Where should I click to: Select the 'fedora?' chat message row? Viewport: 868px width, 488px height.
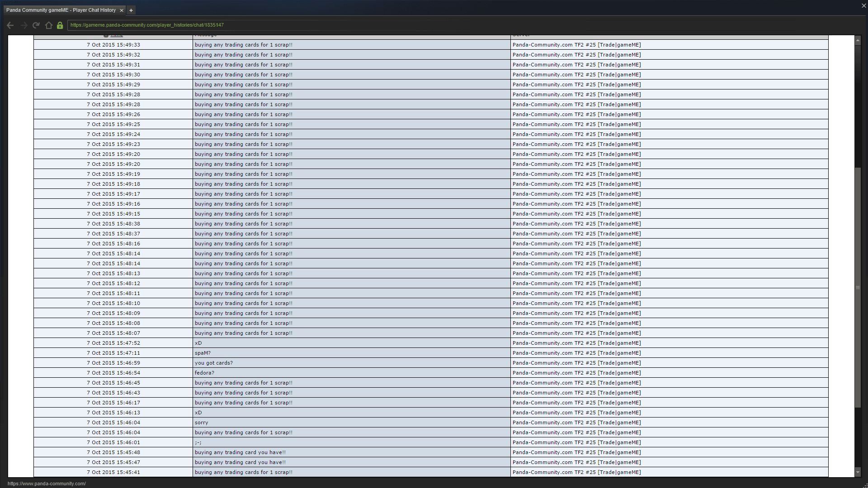point(204,373)
